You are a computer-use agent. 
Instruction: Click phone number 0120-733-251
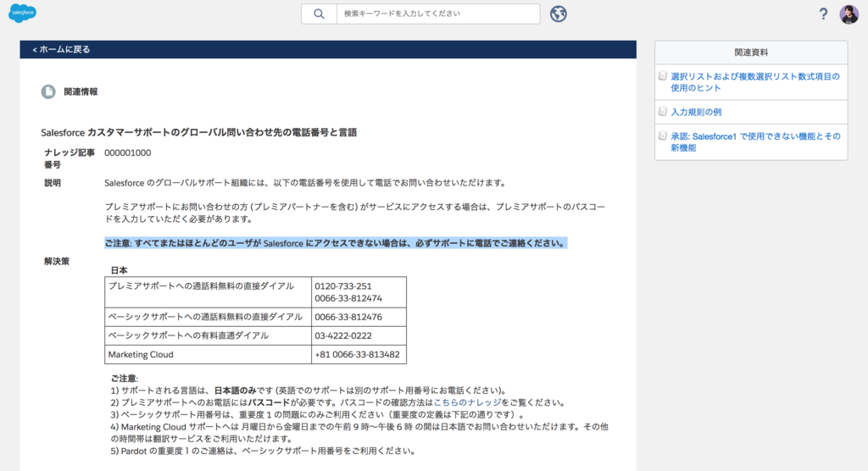[343, 286]
